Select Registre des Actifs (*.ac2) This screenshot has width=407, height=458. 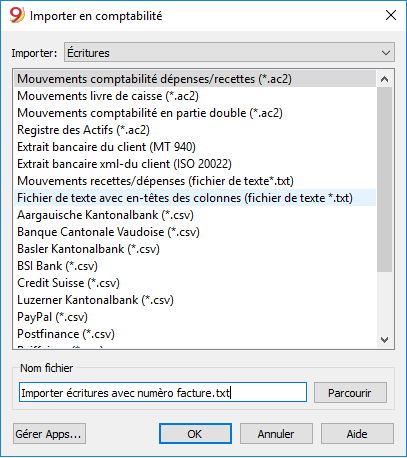[x=195, y=130]
